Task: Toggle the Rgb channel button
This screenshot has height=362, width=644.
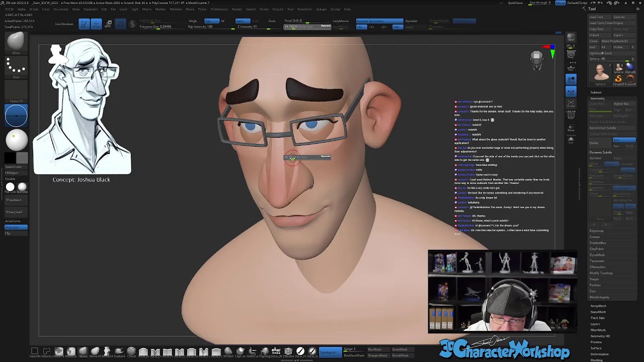Action: tap(212, 21)
